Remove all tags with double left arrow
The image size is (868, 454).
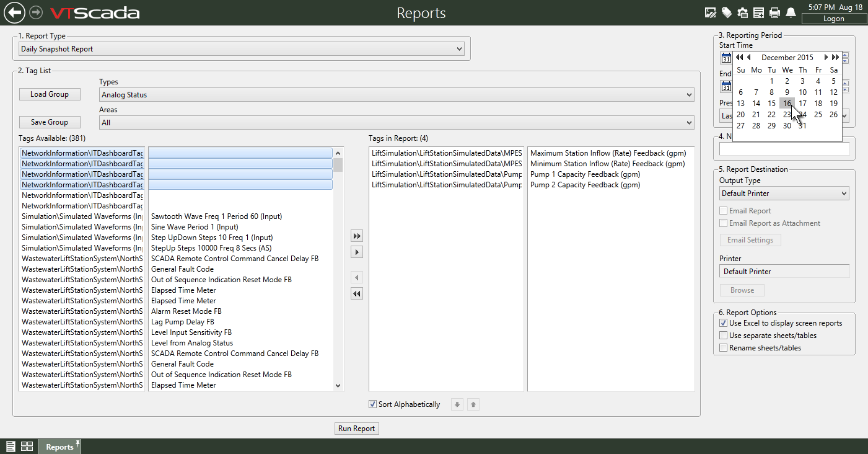pos(356,294)
